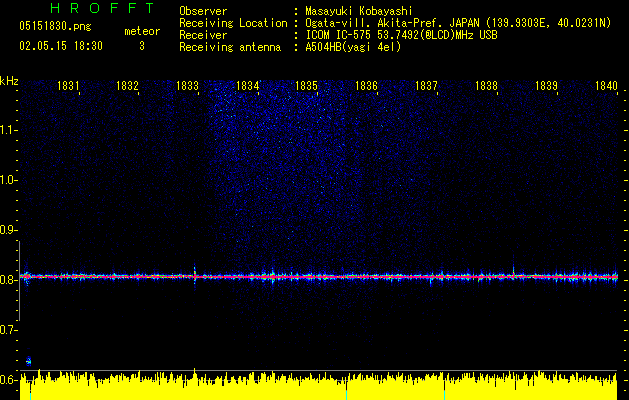
Task: Click the 1832 time marker
Action: point(127,86)
